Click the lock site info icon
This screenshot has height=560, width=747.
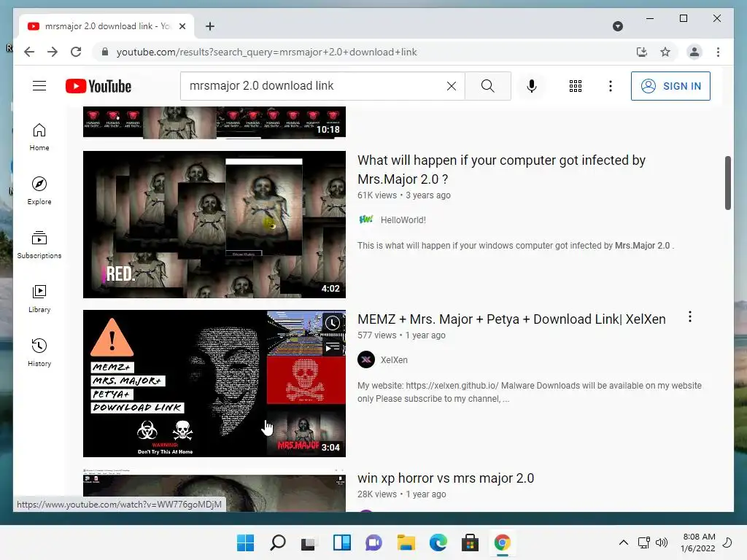(x=105, y=52)
